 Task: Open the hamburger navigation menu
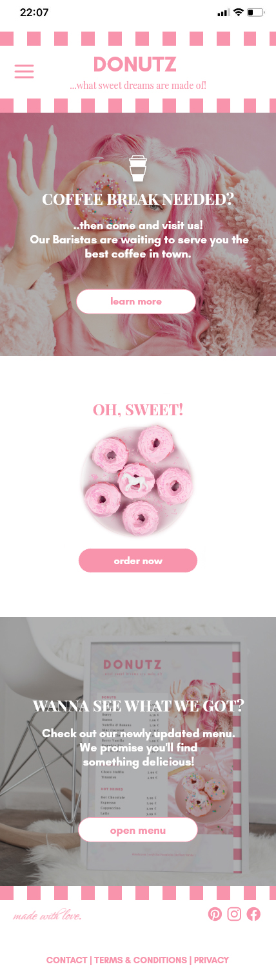[24, 71]
